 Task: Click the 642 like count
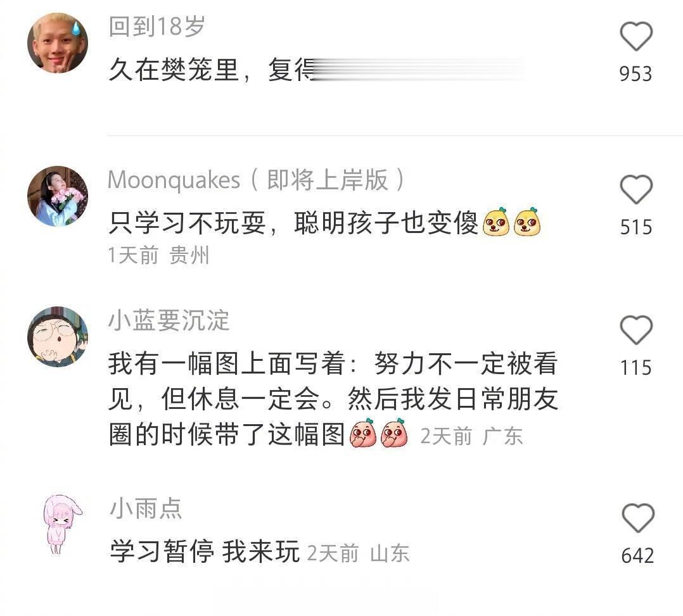point(637,556)
